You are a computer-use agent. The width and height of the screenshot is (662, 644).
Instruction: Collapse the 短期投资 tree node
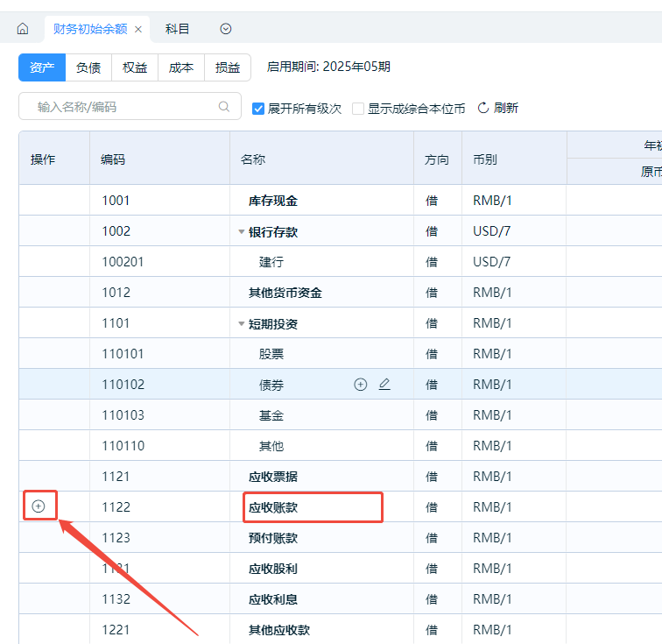pyautogui.click(x=242, y=324)
